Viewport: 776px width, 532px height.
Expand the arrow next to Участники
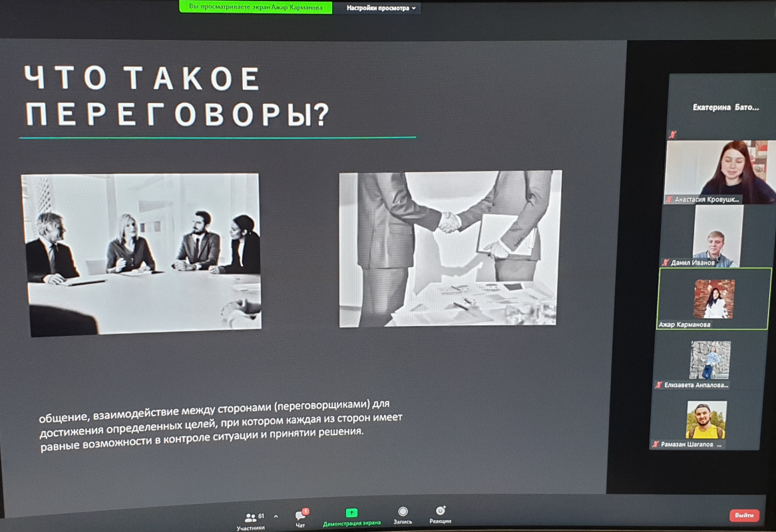click(x=276, y=516)
